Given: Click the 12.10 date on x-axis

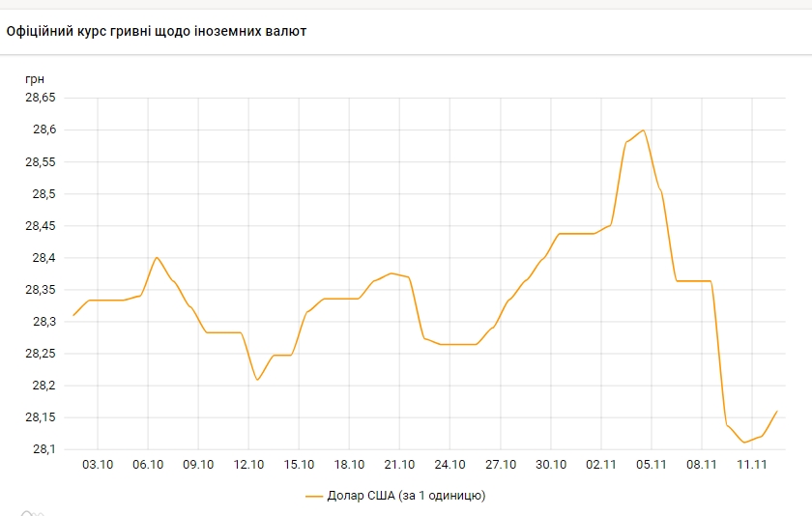Looking at the screenshot, I should click(248, 465).
